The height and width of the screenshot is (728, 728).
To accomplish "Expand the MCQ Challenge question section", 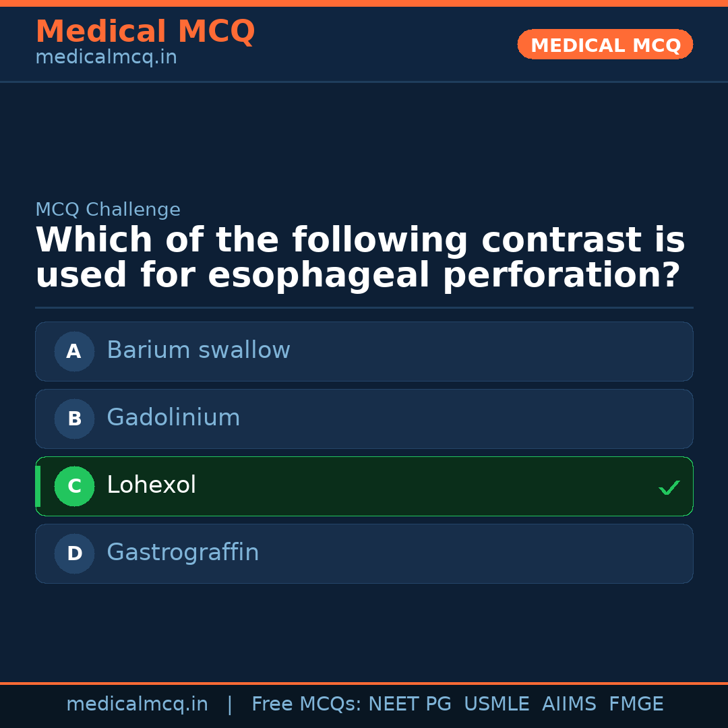I will (x=108, y=210).
